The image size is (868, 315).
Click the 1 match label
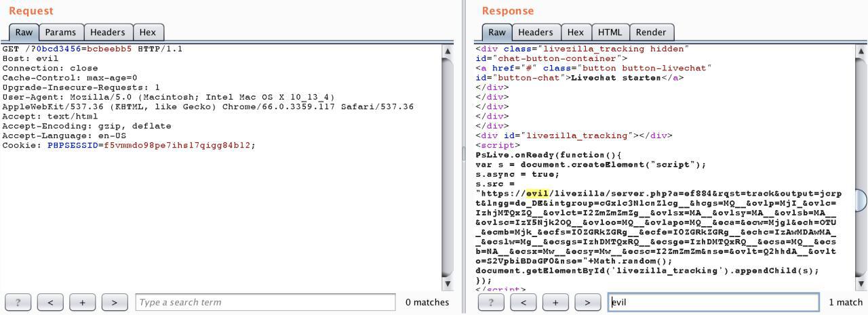click(x=846, y=303)
